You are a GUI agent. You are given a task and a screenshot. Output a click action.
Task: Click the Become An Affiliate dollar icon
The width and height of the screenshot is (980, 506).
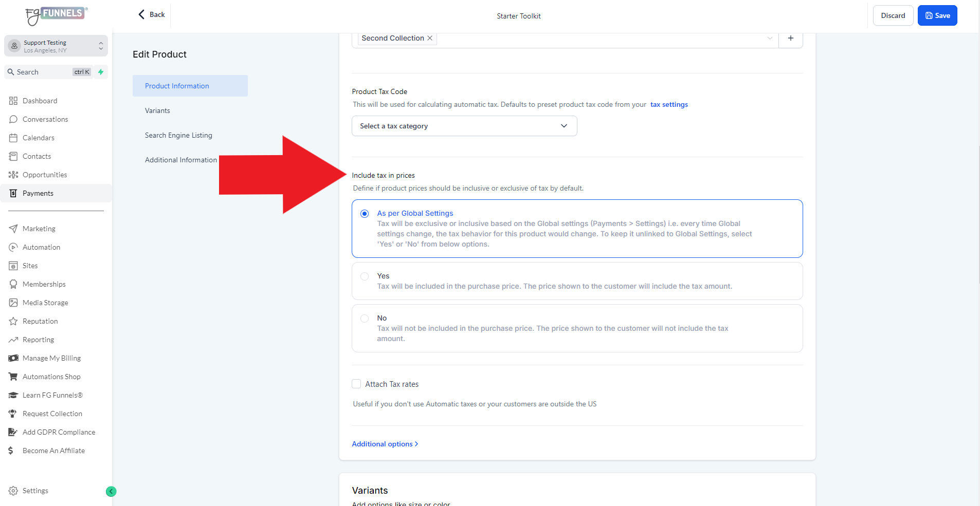click(11, 451)
